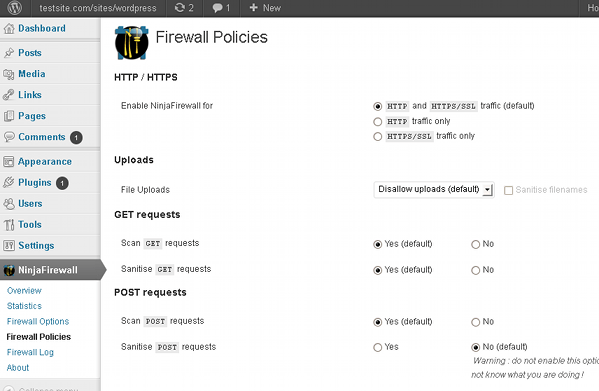599x391 pixels.
Task: Open the Firewall Log link
Action: click(x=30, y=352)
